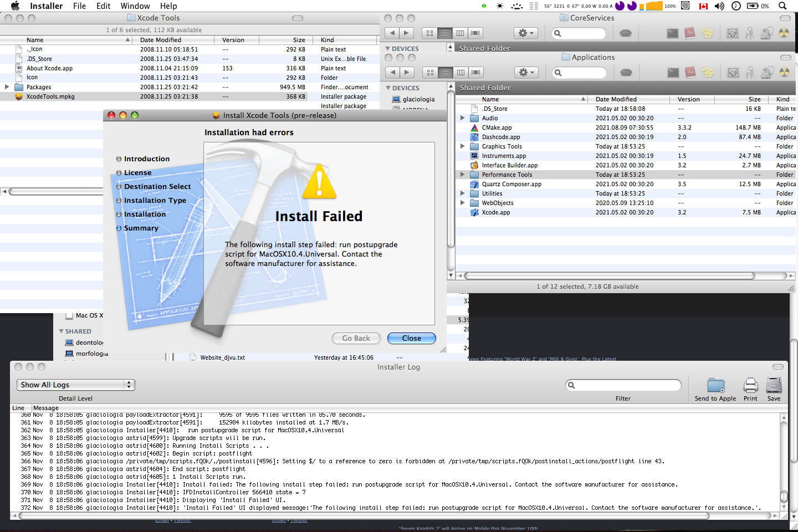
Task: Switch the CoreServices window to column view
Action: (460, 33)
